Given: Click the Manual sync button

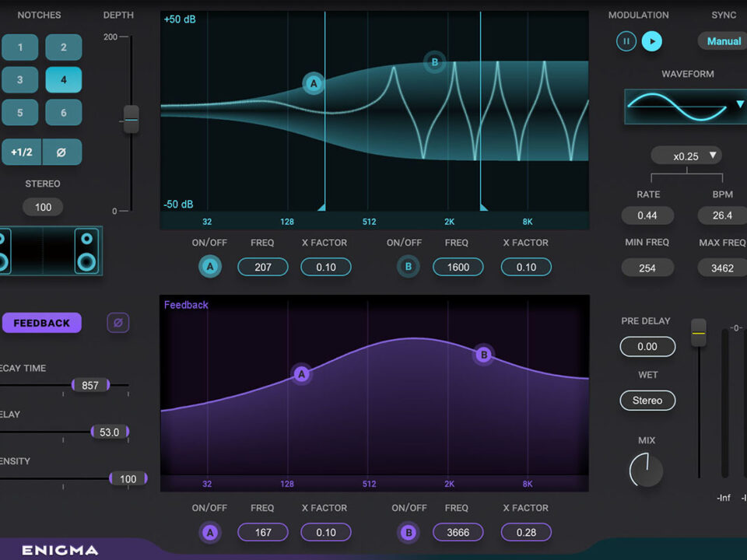Looking at the screenshot, I should 723,41.
